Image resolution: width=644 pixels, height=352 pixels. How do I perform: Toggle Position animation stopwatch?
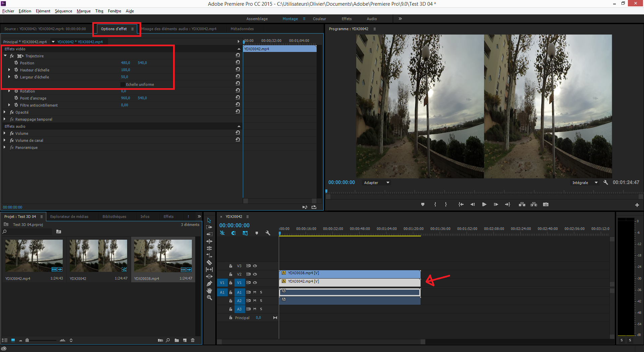pyautogui.click(x=16, y=63)
